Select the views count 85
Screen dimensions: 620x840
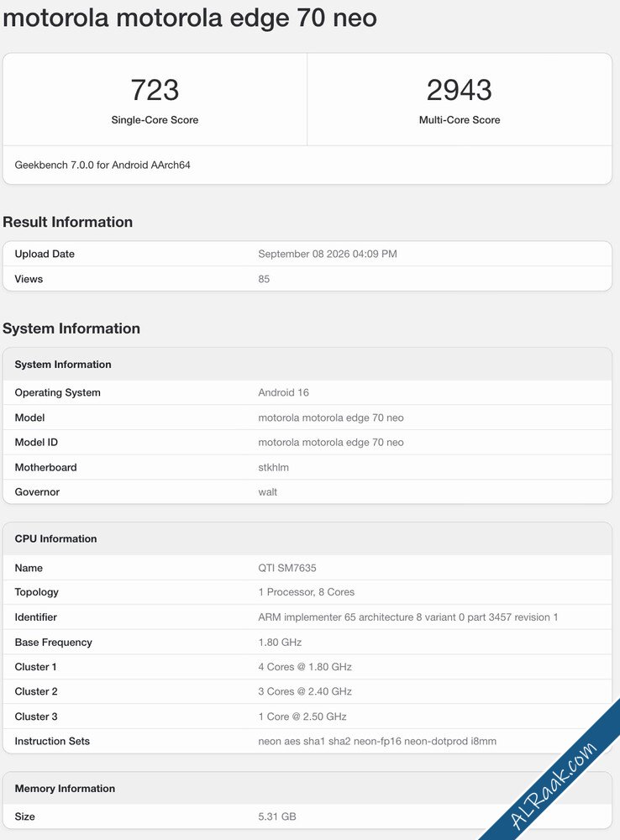264,279
